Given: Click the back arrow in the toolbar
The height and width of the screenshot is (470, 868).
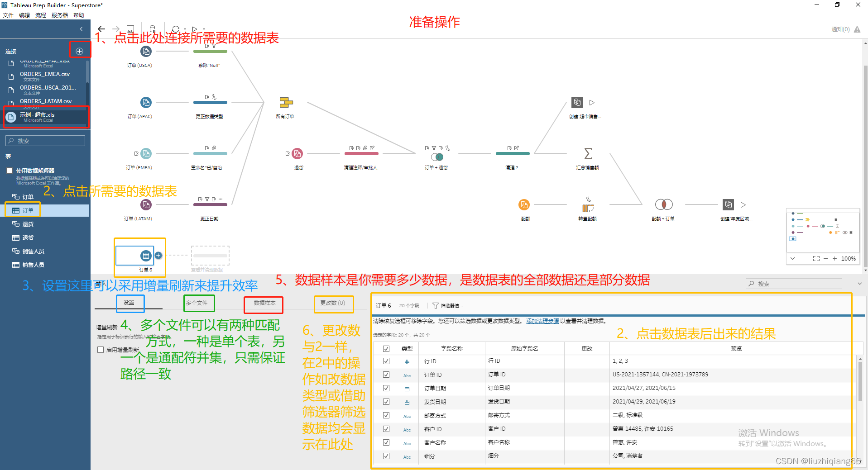Looking at the screenshot, I should tap(101, 29).
